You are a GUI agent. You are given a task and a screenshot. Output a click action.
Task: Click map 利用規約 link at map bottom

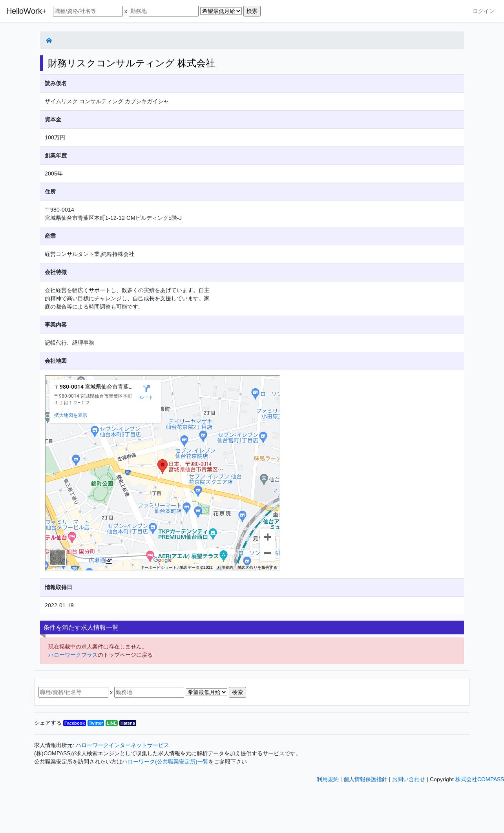225,568
